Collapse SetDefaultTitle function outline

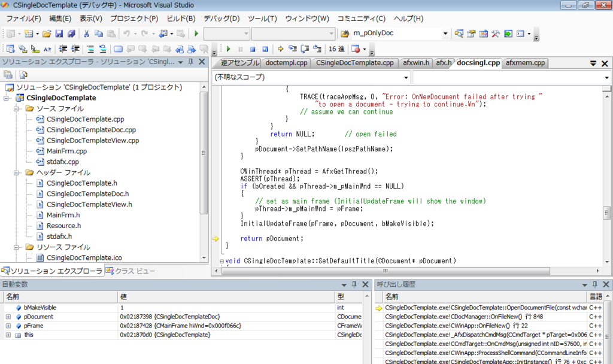tap(221, 261)
